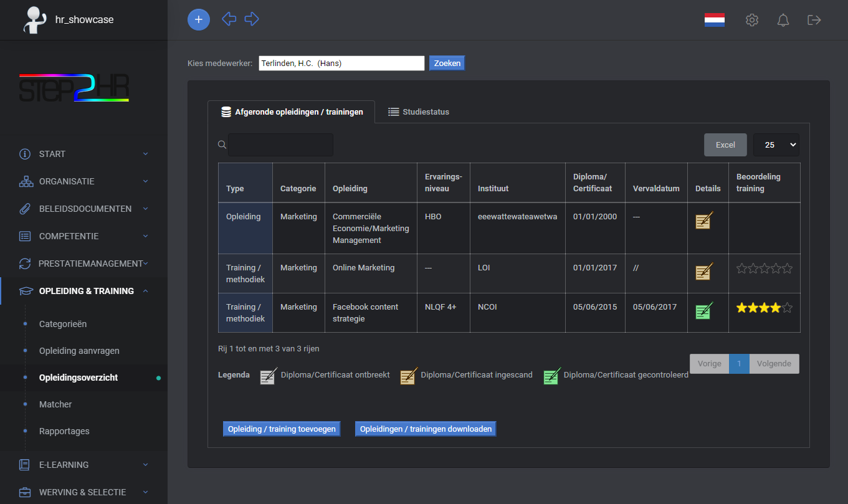Open the rows-per-page dropdown showing 25
Screen dimensions: 848x504
(x=776, y=145)
